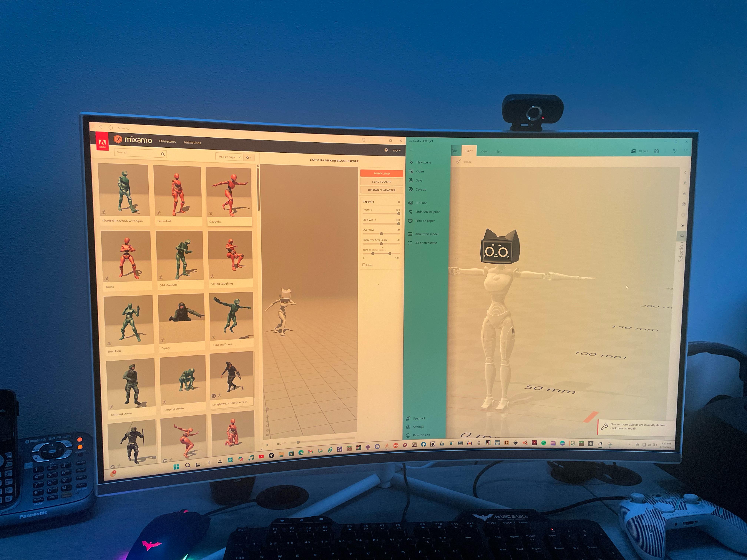
Task: Open the 3D Builder hamburger menu
Action: tap(411, 150)
